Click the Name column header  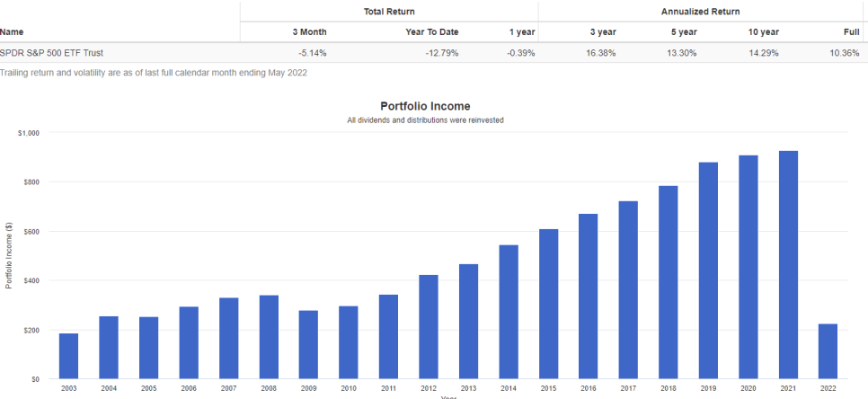click(x=12, y=32)
